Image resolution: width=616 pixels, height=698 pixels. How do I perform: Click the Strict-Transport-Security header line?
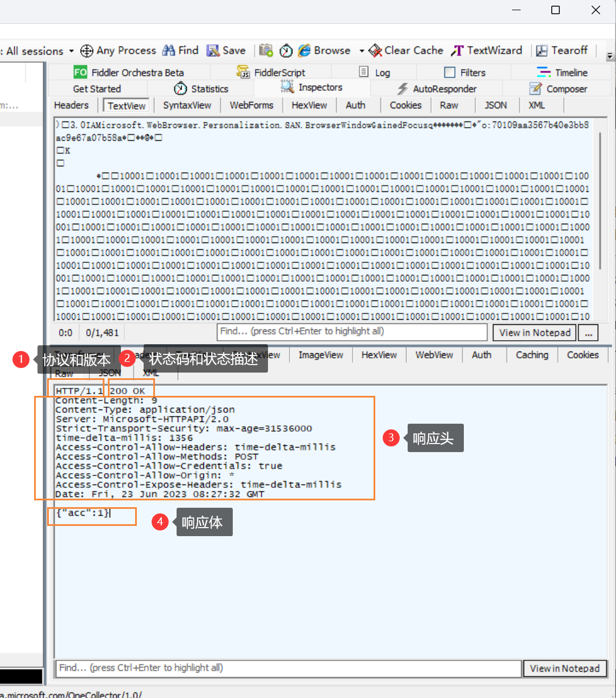(184, 428)
